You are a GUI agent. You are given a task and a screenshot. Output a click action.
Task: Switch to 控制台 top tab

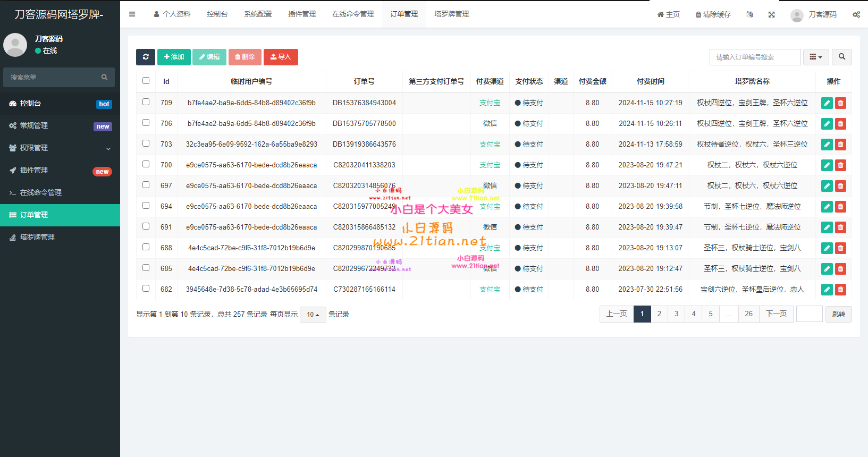click(x=217, y=14)
